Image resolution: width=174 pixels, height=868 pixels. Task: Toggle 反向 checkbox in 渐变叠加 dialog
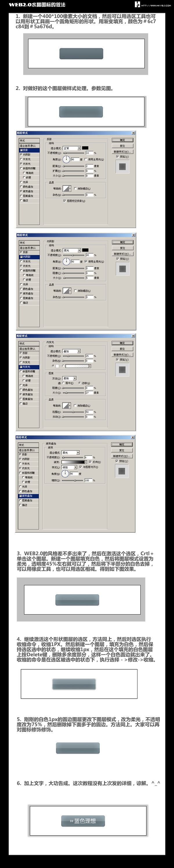point(90,462)
